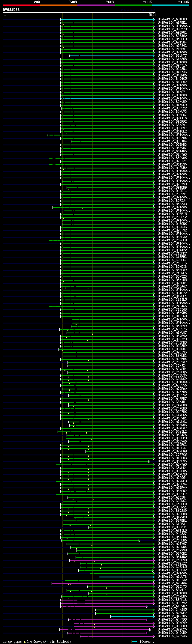The width and height of the screenshot is (192, 644).
Task: Select hit UniRef100_C1N368
Action: point(172,59)
